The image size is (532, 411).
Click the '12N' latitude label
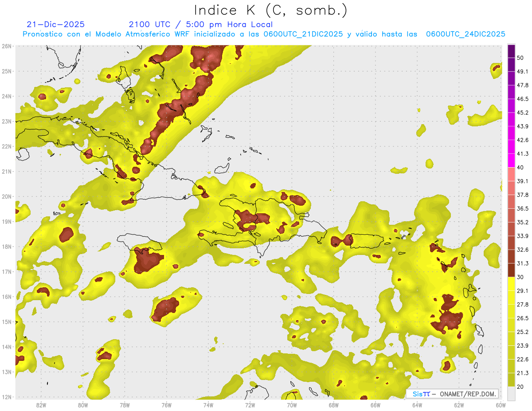click(7, 397)
